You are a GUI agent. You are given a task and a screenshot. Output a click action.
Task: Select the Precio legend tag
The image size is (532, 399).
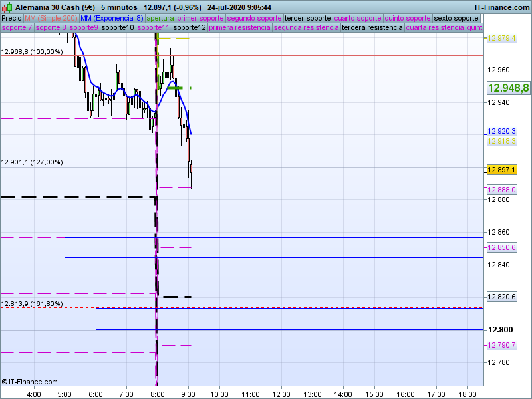tap(11, 19)
